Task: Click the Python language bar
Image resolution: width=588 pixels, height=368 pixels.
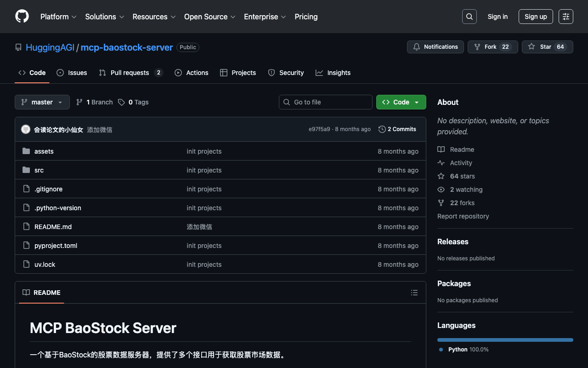Action: pyautogui.click(x=505, y=340)
